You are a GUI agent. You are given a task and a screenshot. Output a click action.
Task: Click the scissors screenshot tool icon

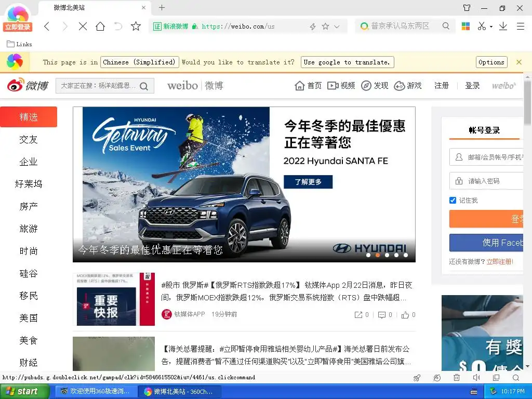(x=482, y=26)
